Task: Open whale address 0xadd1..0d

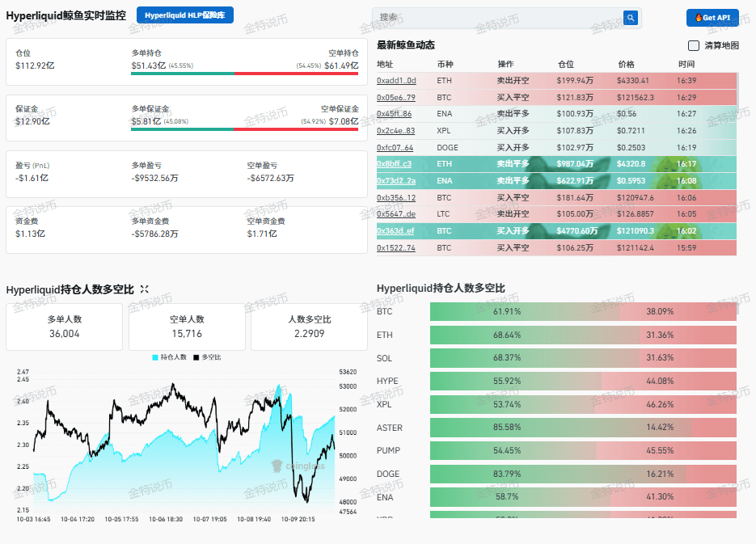Action: 396,81
